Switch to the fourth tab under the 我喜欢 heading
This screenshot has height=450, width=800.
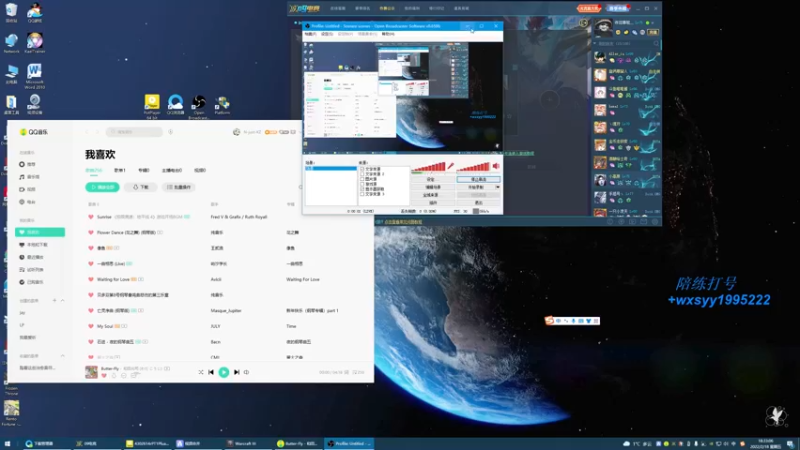click(x=172, y=170)
